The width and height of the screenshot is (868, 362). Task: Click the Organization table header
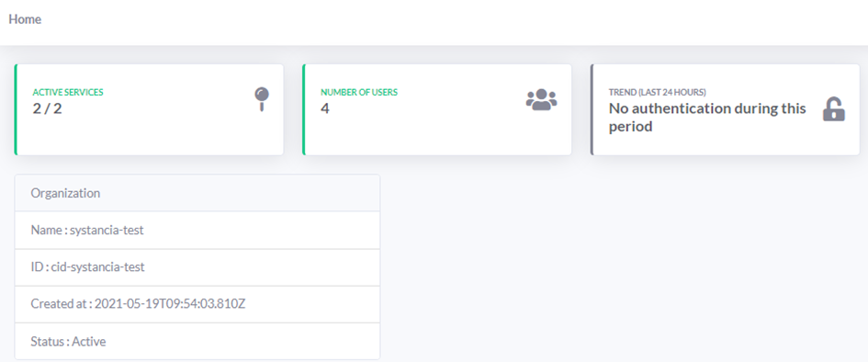point(197,193)
